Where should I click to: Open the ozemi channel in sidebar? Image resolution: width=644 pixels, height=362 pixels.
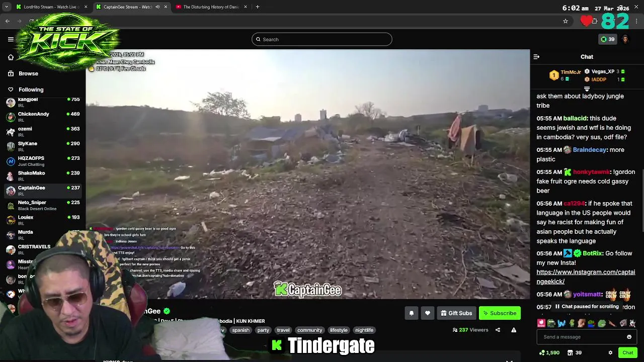click(x=43, y=132)
